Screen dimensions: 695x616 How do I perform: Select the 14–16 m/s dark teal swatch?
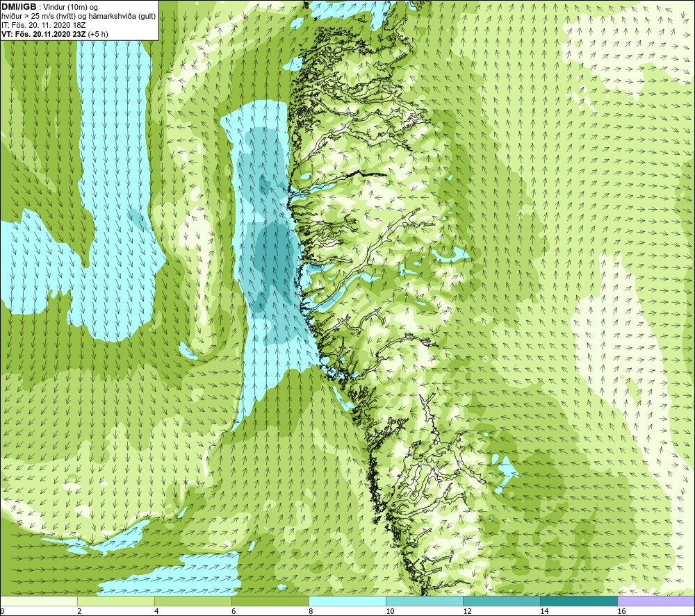pyautogui.click(x=579, y=601)
